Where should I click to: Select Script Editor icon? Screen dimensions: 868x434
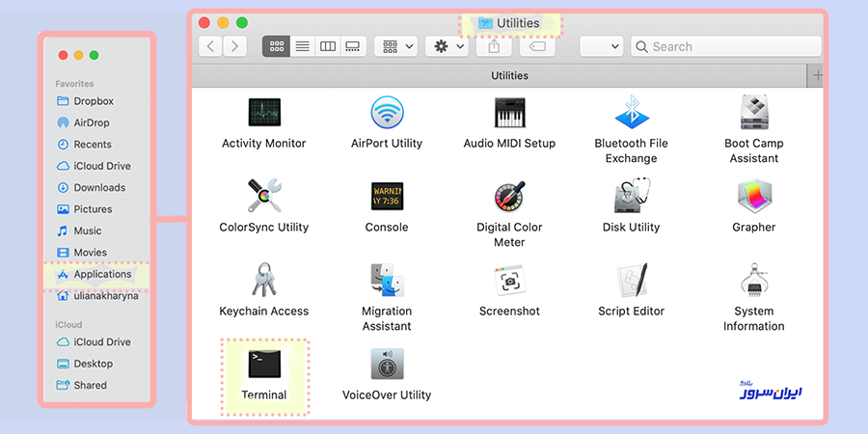click(632, 280)
